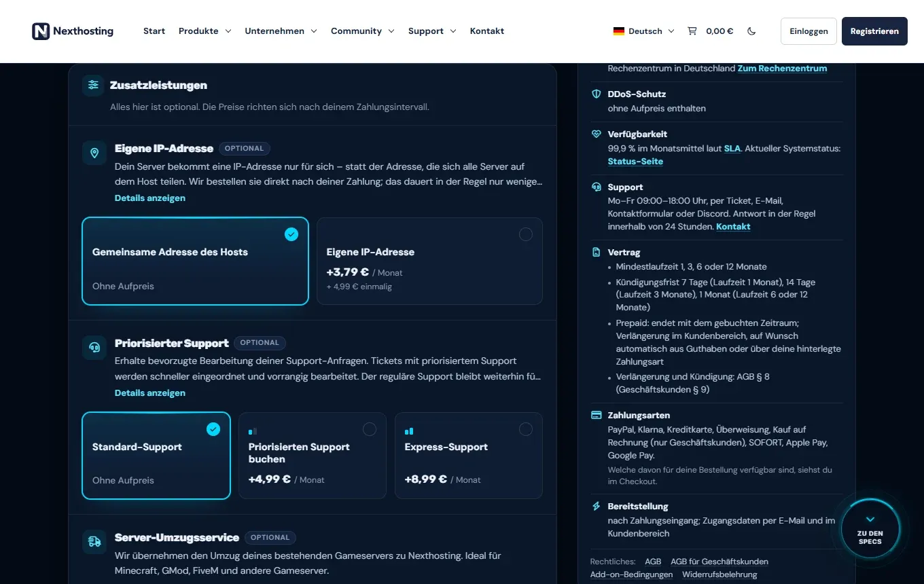
Task: Click the Verfügbarkeit heartbeat icon
Action: 596,134
